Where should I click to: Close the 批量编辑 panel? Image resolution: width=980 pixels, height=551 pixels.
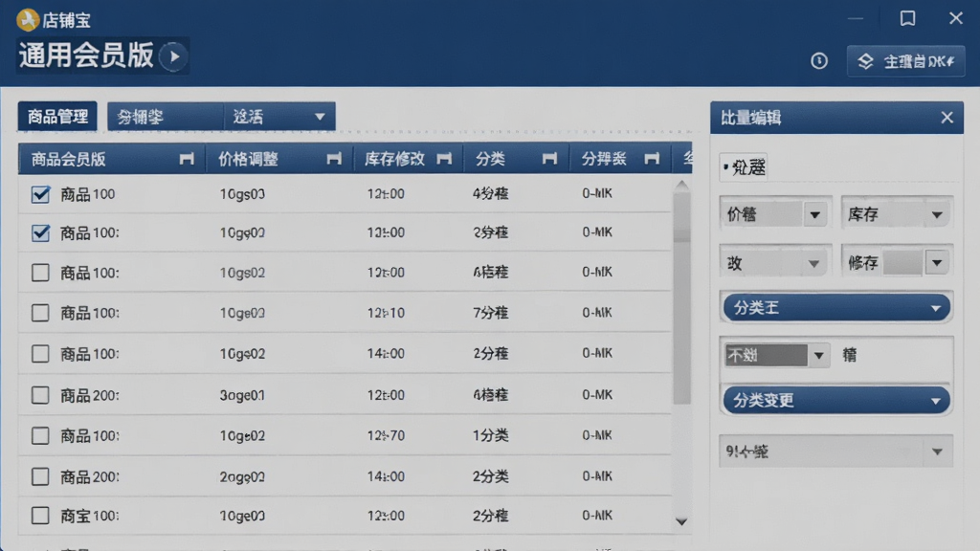pyautogui.click(x=947, y=118)
